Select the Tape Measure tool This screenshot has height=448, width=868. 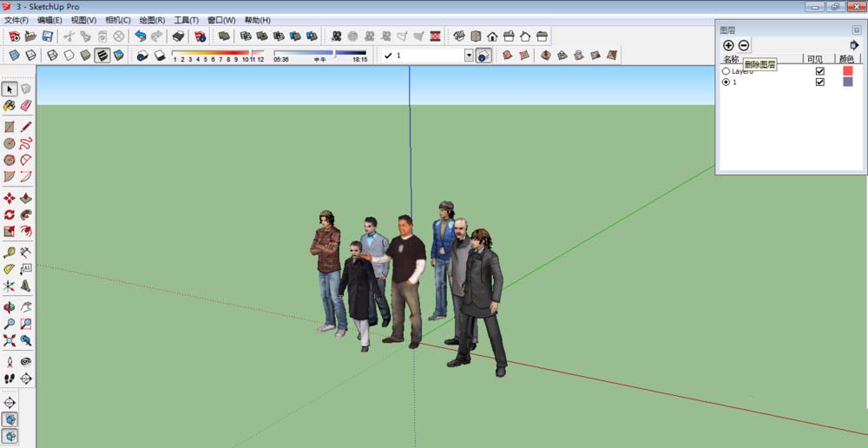pos(10,253)
